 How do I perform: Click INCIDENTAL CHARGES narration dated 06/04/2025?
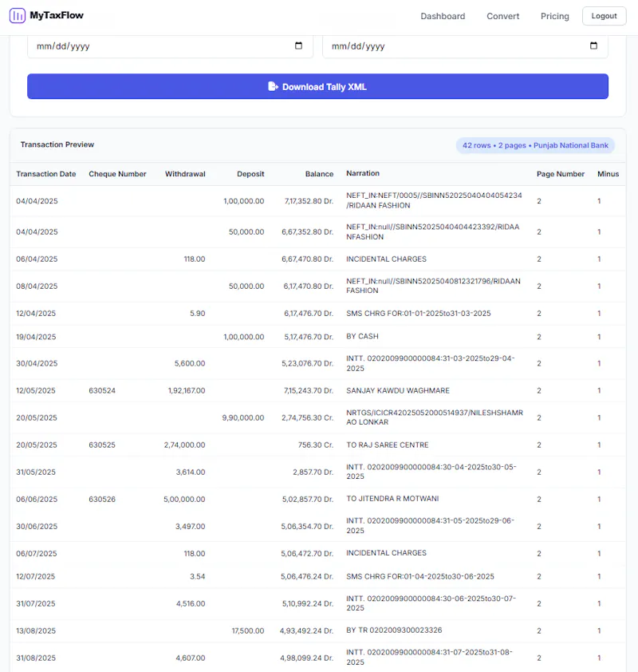[x=386, y=259]
